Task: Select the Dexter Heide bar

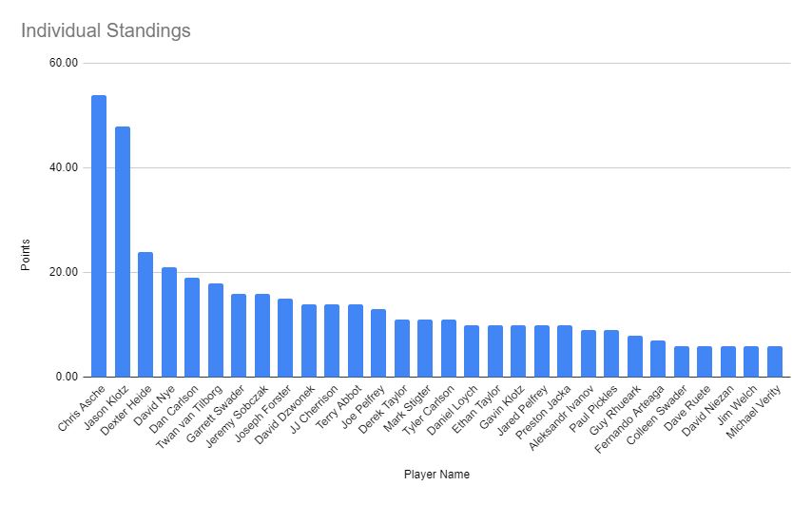Action: point(145,315)
